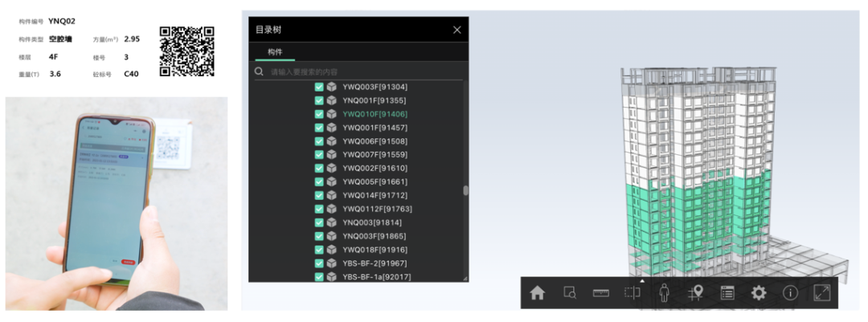Click cube icon beside YWQ018F[91916]
The width and height of the screenshot is (868, 322).
[332, 250]
